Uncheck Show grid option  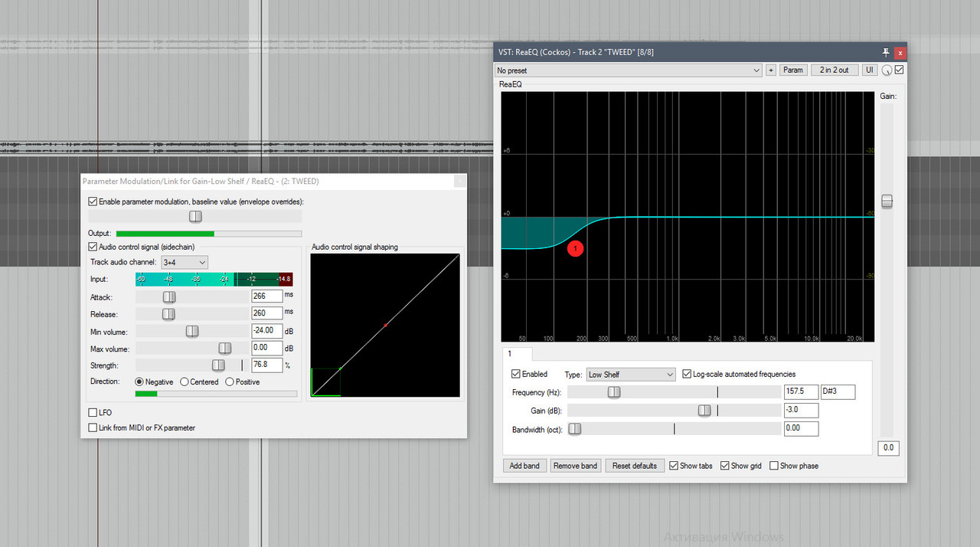point(725,466)
